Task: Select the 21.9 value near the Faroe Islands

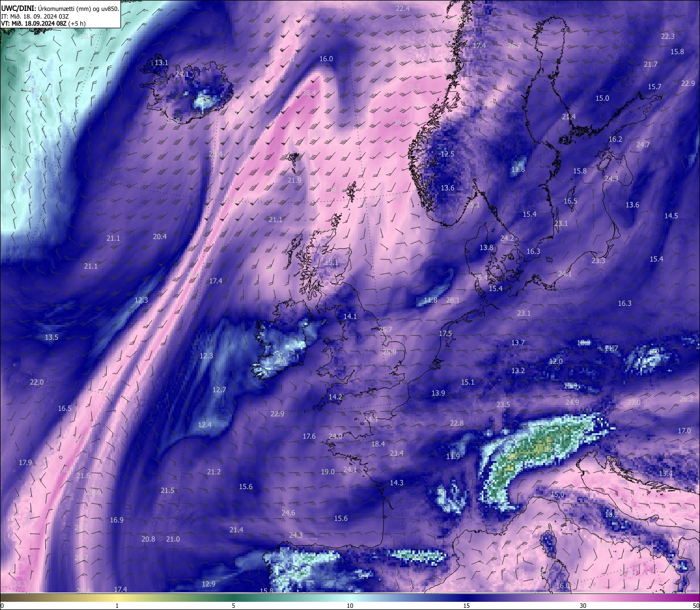Action: 294,181
